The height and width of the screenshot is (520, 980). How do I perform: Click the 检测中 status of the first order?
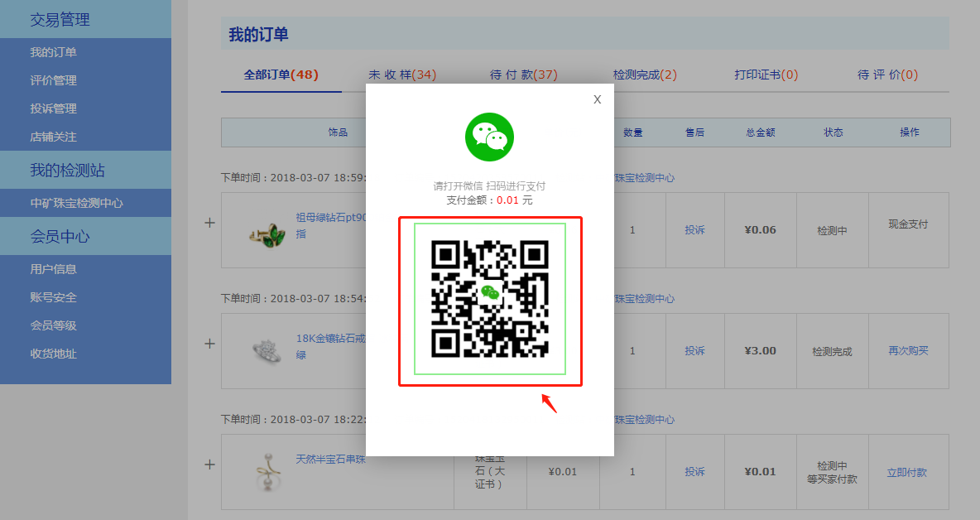point(832,231)
